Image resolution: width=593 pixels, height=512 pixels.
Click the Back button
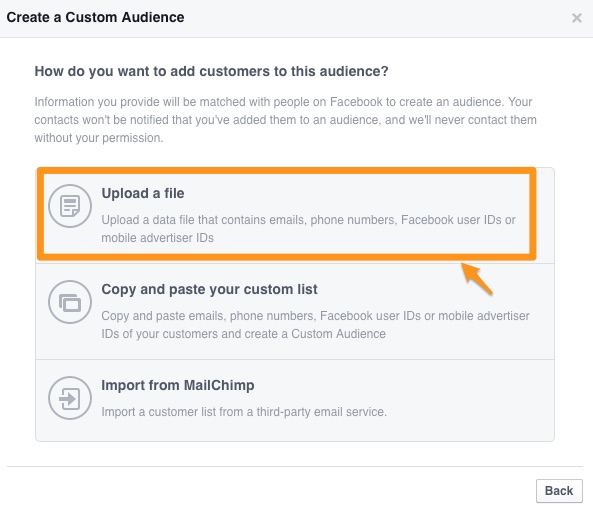click(x=559, y=491)
